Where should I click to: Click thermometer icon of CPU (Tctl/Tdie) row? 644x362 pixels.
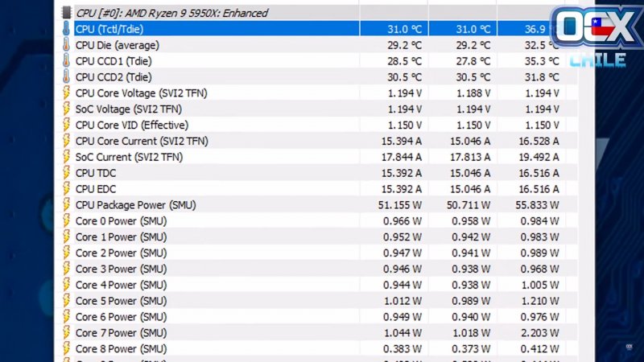pyautogui.click(x=66, y=29)
